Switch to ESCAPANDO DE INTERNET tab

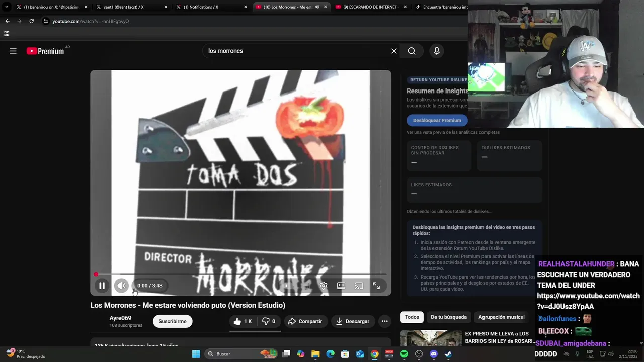(371, 7)
